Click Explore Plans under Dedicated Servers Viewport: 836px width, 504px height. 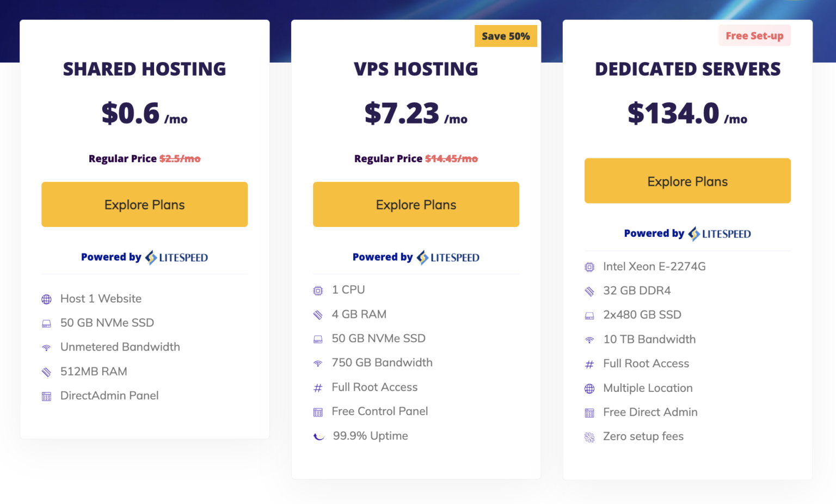(687, 181)
